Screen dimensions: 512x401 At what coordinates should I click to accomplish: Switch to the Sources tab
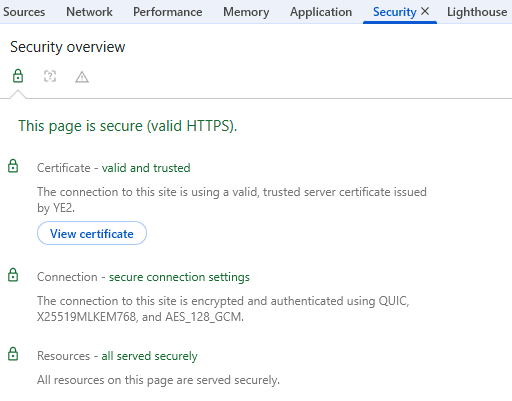[x=24, y=12]
